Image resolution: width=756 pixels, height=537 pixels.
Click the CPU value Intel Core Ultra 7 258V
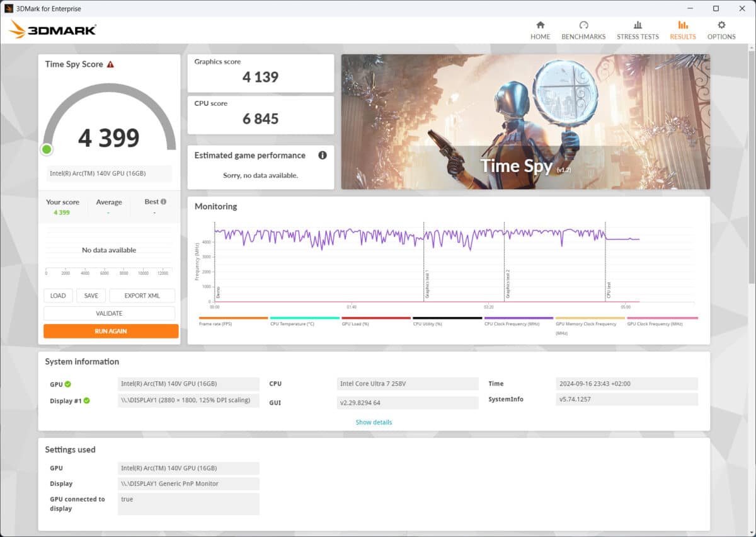(408, 384)
